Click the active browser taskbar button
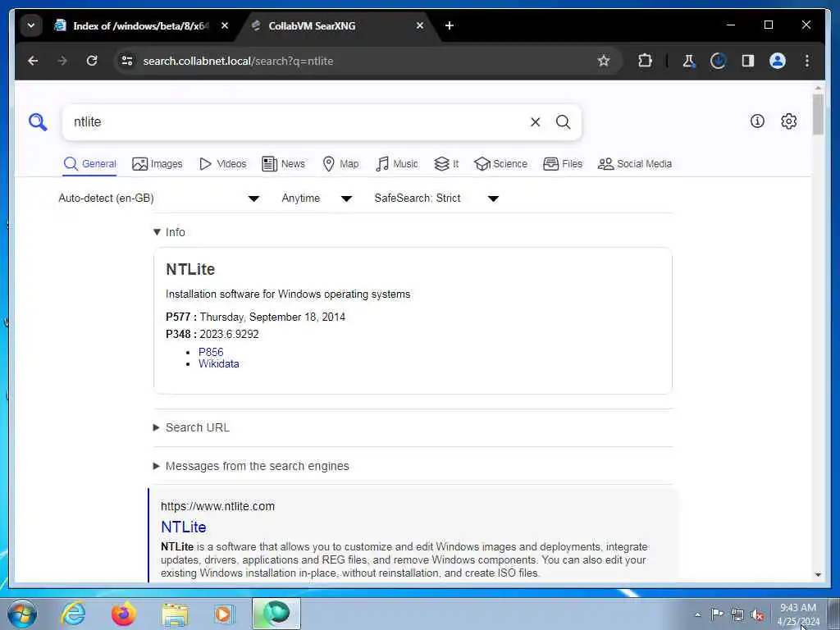The image size is (840, 630). click(276, 614)
